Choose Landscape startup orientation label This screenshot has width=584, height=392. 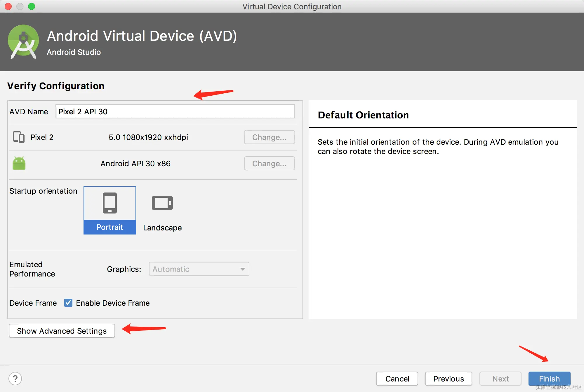pyautogui.click(x=162, y=228)
